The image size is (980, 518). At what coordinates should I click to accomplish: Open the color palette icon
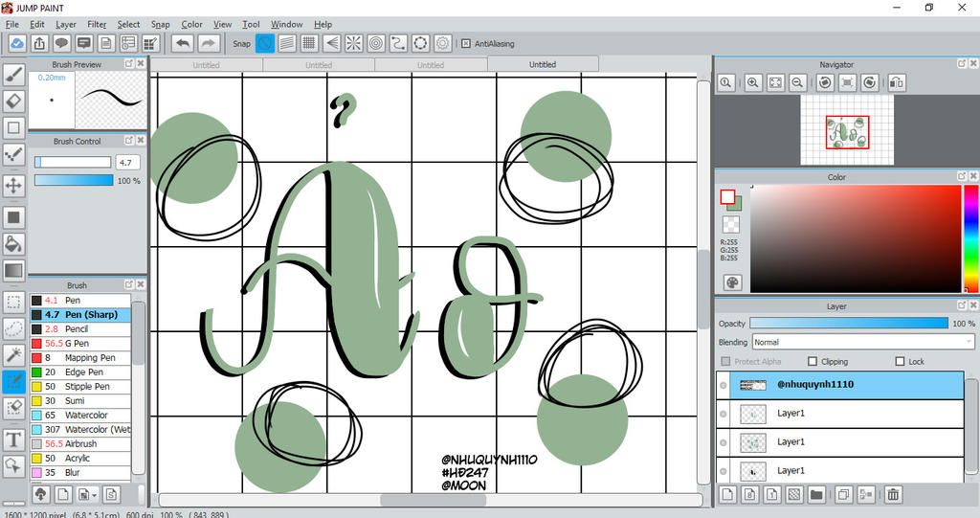click(x=732, y=282)
